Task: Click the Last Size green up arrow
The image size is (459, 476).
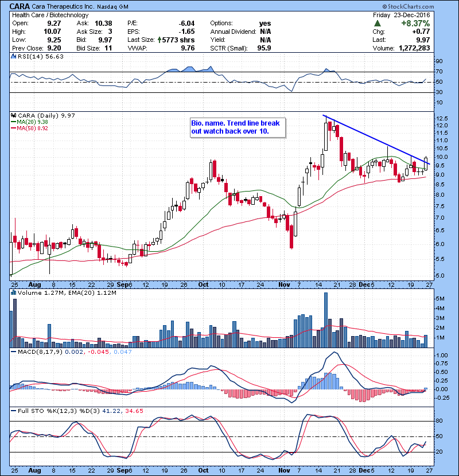Action: 160,40
